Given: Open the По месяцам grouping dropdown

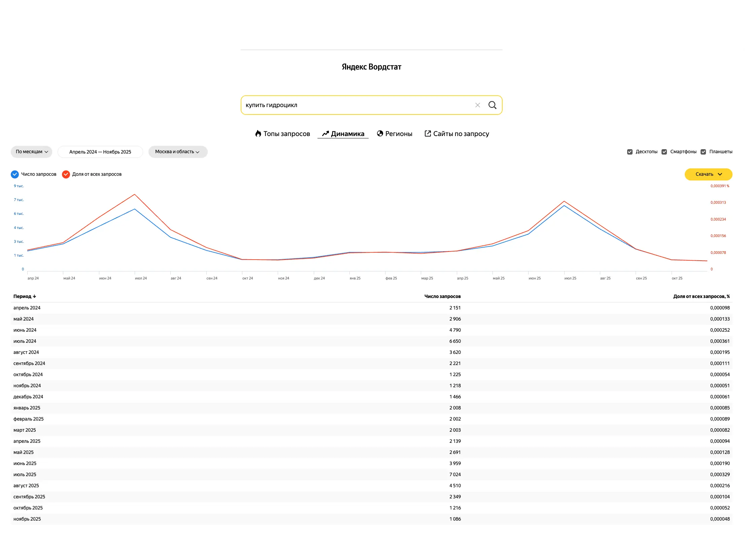Looking at the screenshot, I should [x=32, y=152].
